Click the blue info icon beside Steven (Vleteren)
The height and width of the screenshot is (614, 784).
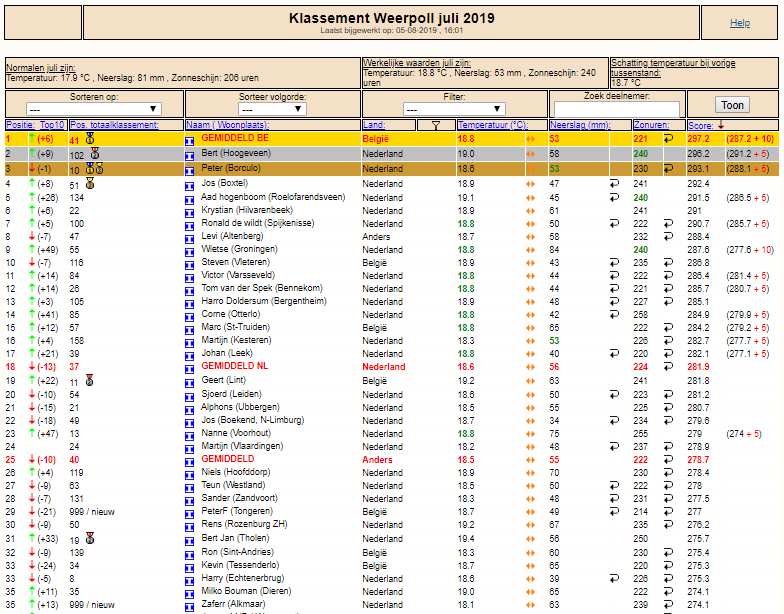190,265
